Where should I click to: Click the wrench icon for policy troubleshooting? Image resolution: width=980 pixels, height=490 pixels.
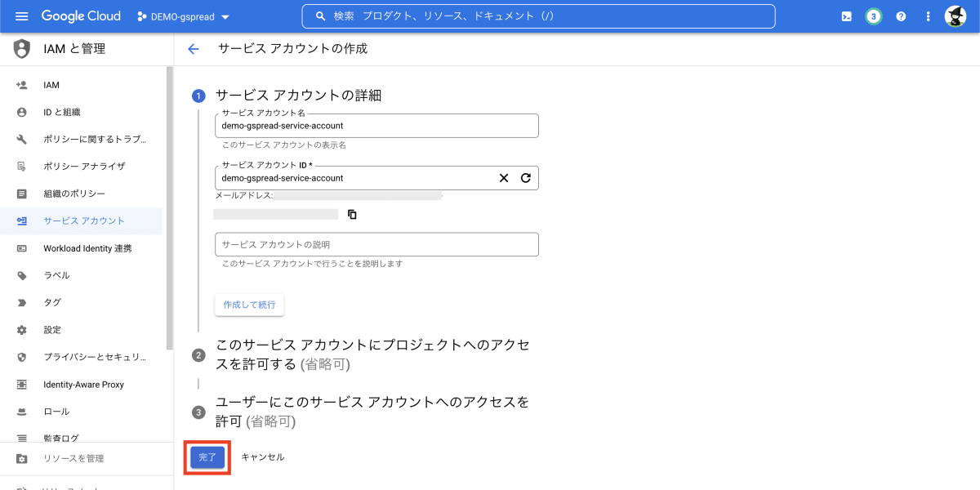pyautogui.click(x=22, y=140)
